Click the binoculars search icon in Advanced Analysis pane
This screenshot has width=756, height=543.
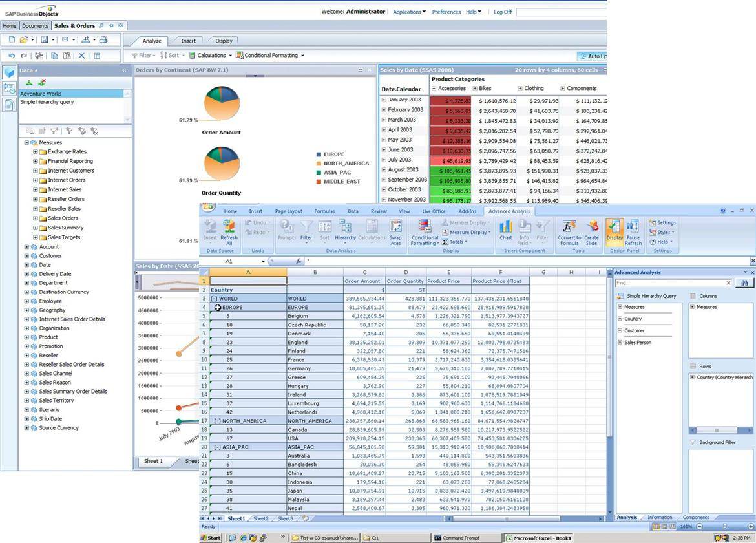coord(745,283)
